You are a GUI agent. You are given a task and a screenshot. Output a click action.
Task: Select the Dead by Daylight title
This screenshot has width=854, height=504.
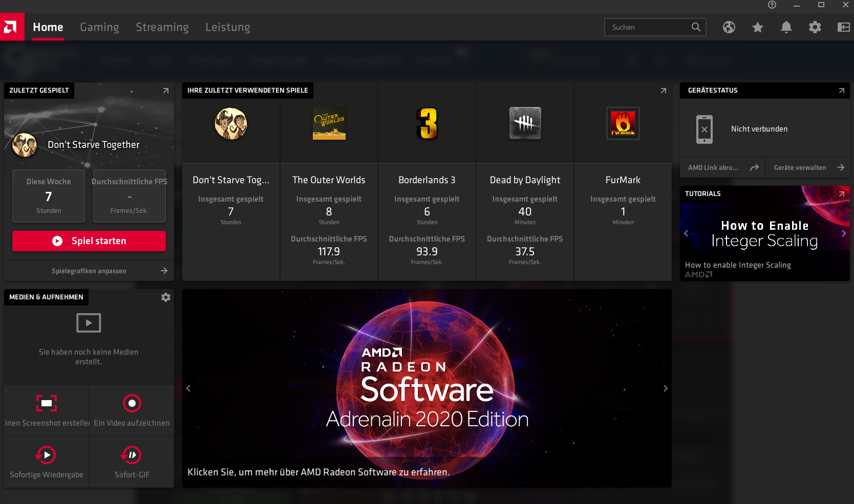525,180
